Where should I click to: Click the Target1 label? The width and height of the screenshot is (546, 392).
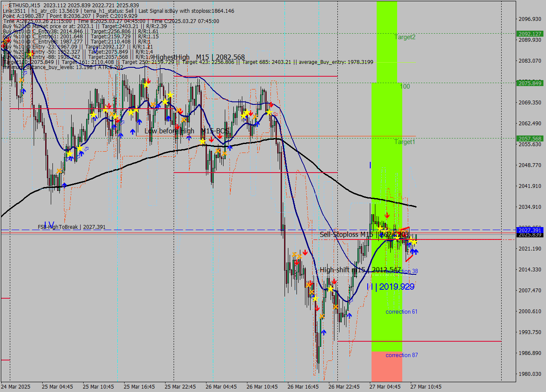click(x=405, y=142)
